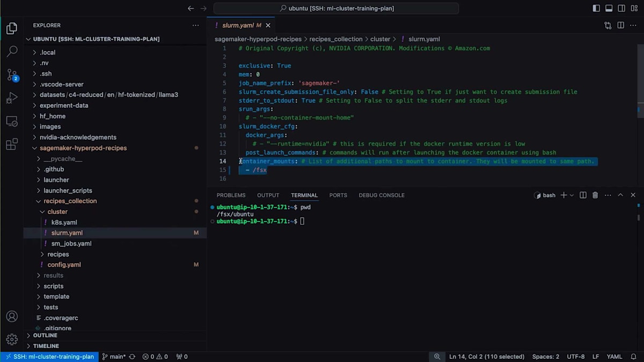644x362 pixels.
Task: Click the LF end-of-line status item
Action: (596, 357)
